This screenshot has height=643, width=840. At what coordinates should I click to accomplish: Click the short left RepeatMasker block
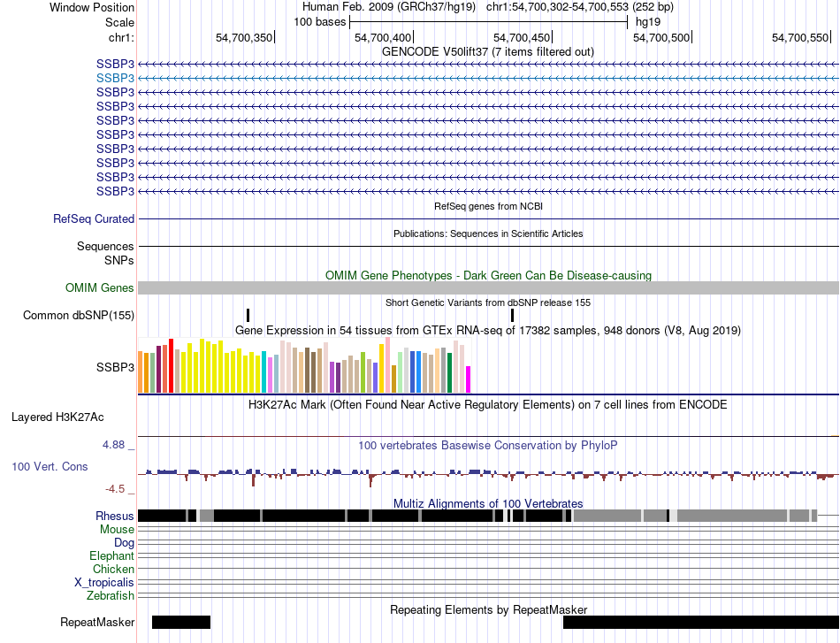point(181,622)
